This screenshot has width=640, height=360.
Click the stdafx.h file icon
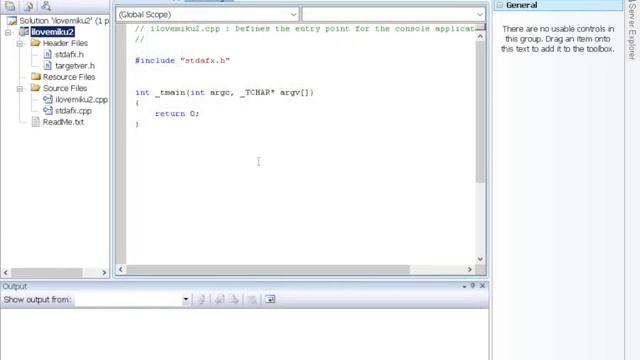click(48, 54)
